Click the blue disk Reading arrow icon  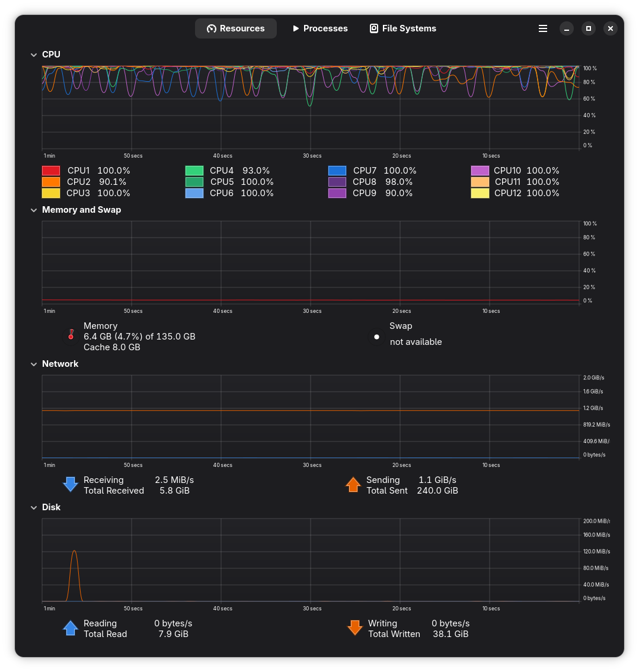[71, 628]
